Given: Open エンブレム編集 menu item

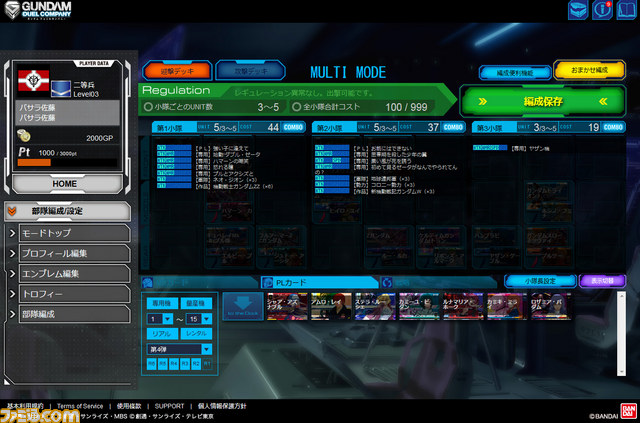Looking at the screenshot, I should pyautogui.click(x=74, y=274).
